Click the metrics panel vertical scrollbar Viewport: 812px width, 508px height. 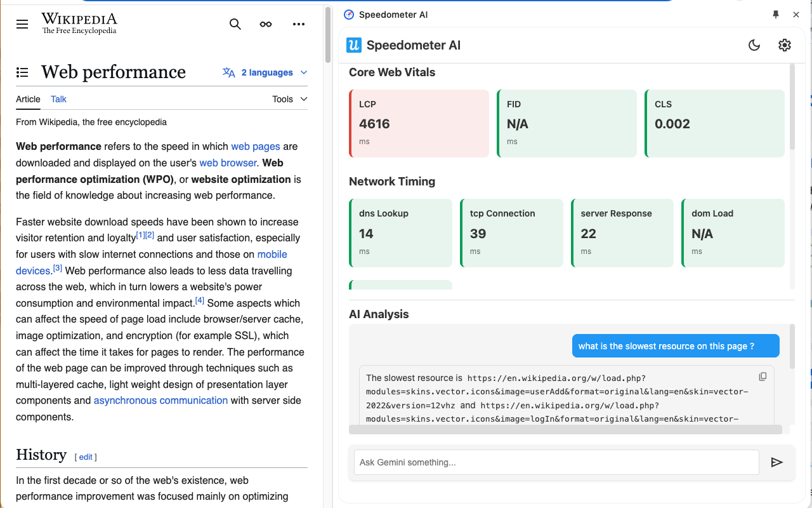[x=792, y=107]
